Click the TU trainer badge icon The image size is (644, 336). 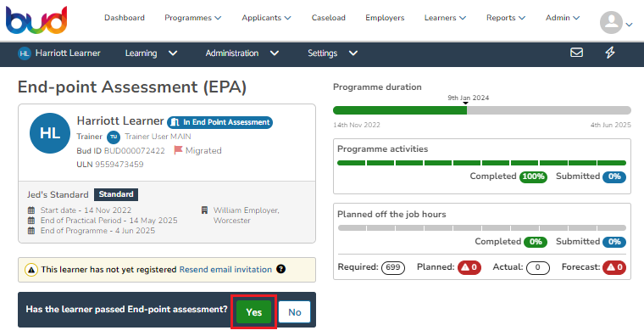coord(114,137)
